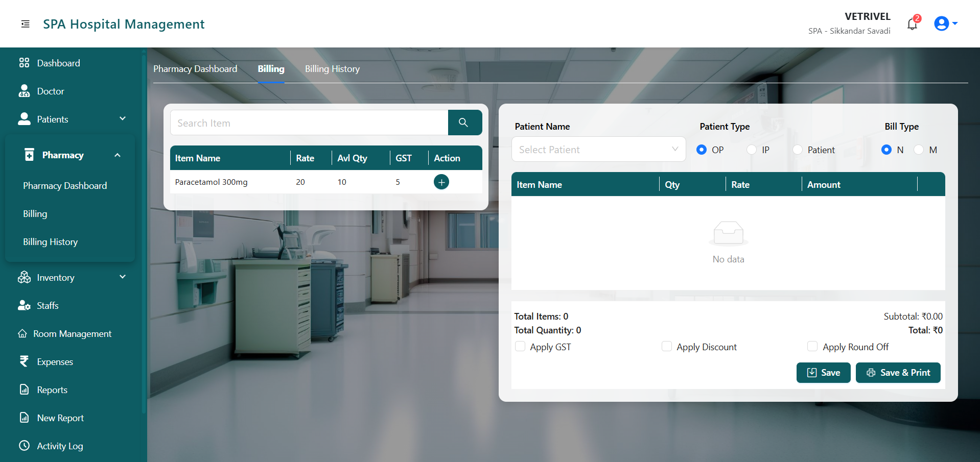
Task: Open Activity Log in the sidebar
Action: 60,446
